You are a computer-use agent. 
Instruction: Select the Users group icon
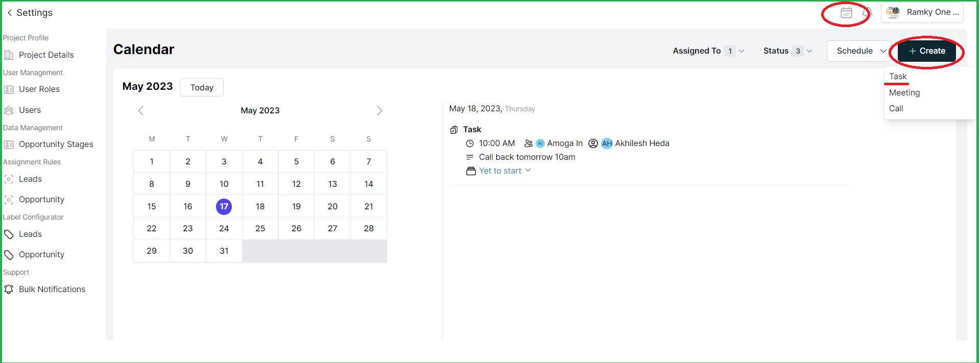(9, 110)
